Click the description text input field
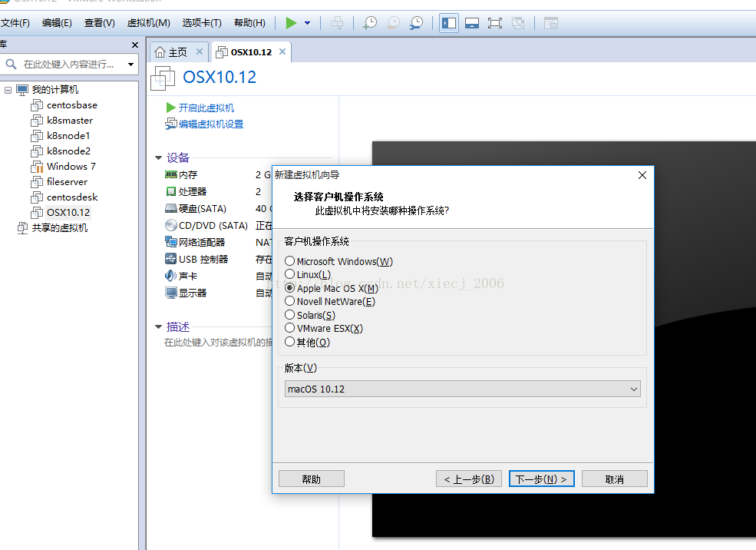Image resolution: width=756 pixels, height=550 pixels. (218, 343)
